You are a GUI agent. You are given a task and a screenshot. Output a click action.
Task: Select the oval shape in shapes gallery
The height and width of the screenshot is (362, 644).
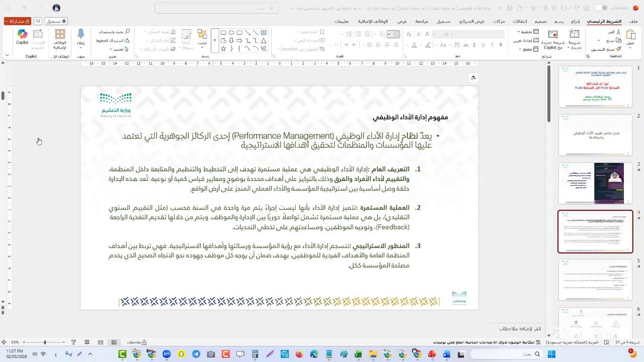(231, 33)
